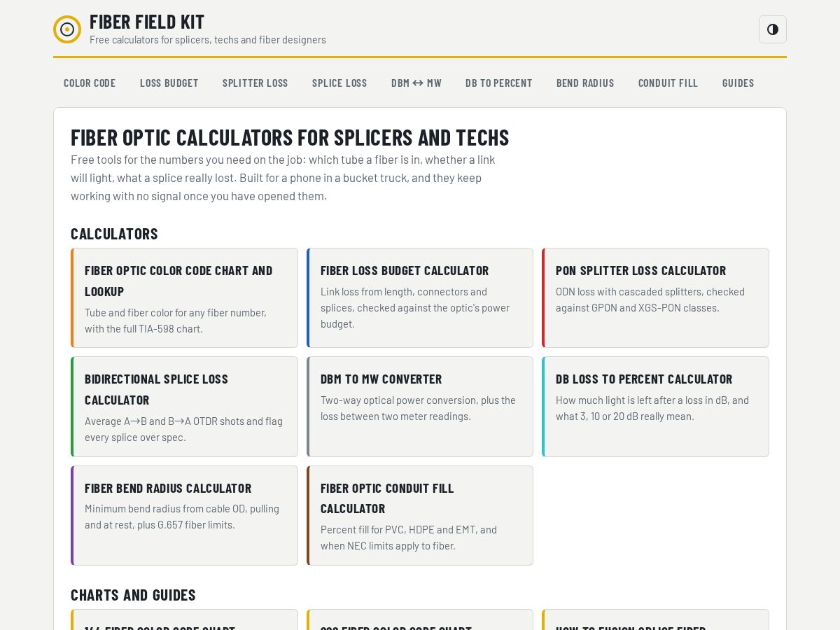Open Fiber Loss Budget Calculator card

point(420,298)
